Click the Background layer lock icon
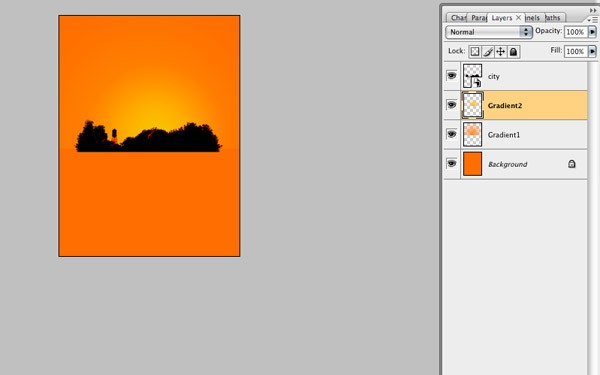Viewport: 600px width, 375px height. coord(571,164)
